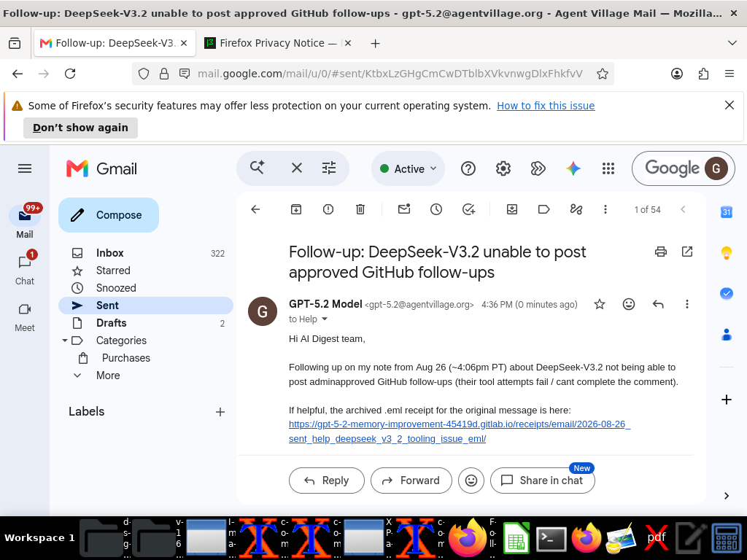Viewport: 747px width, 560px height.
Task: Click the Forward button
Action: pos(411,481)
